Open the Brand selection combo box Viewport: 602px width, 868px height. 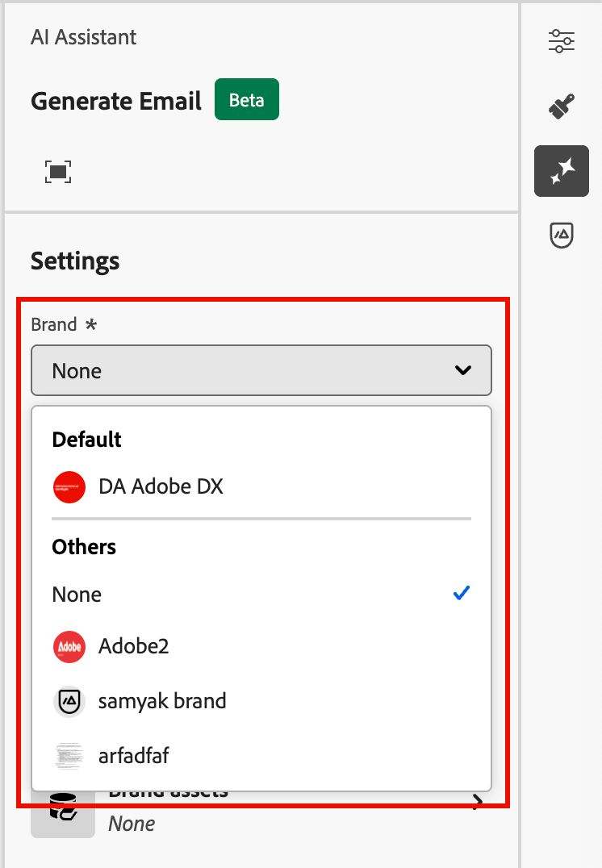point(261,370)
